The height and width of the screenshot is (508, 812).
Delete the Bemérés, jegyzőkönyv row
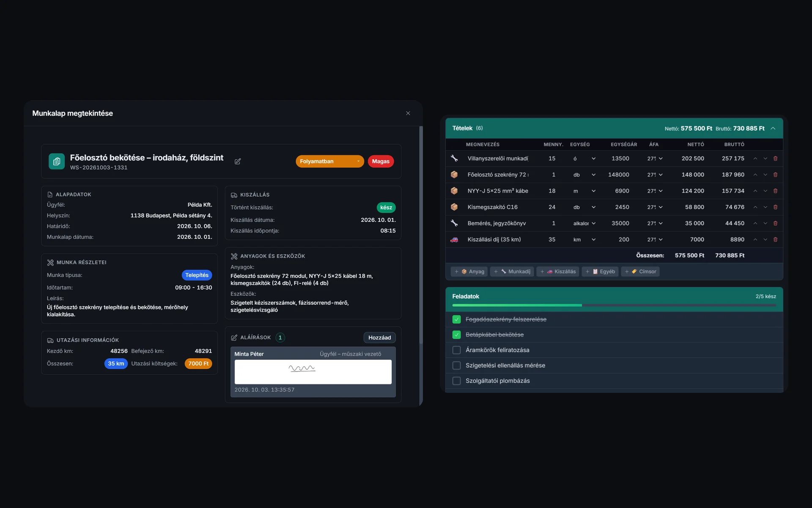pyautogui.click(x=775, y=223)
